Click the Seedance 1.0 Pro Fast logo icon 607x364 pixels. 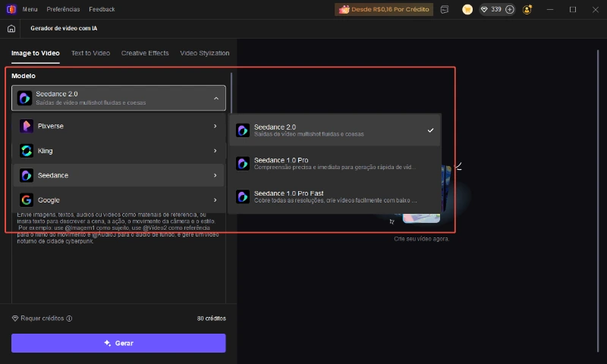click(243, 196)
